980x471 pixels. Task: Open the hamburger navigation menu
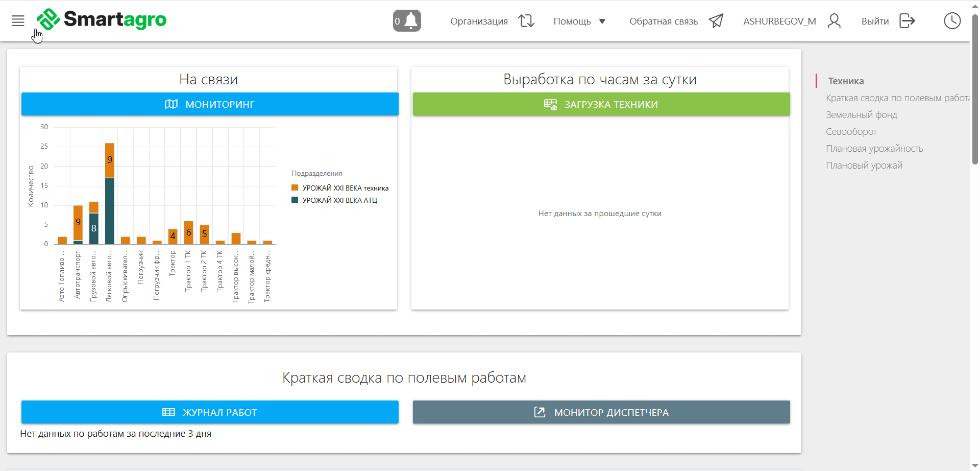coord(18,21)
